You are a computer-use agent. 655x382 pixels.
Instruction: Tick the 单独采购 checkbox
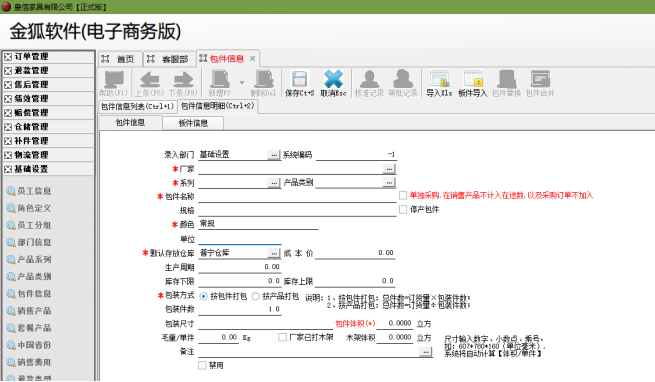(403, 195)
